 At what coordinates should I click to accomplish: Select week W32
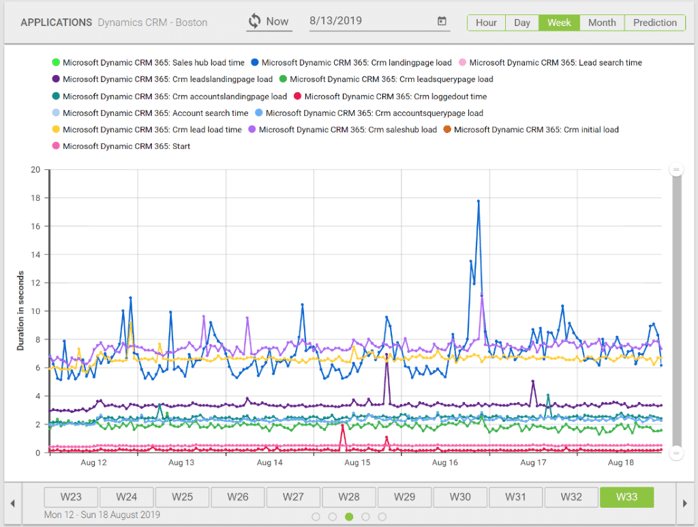click(x=571, y=497)
